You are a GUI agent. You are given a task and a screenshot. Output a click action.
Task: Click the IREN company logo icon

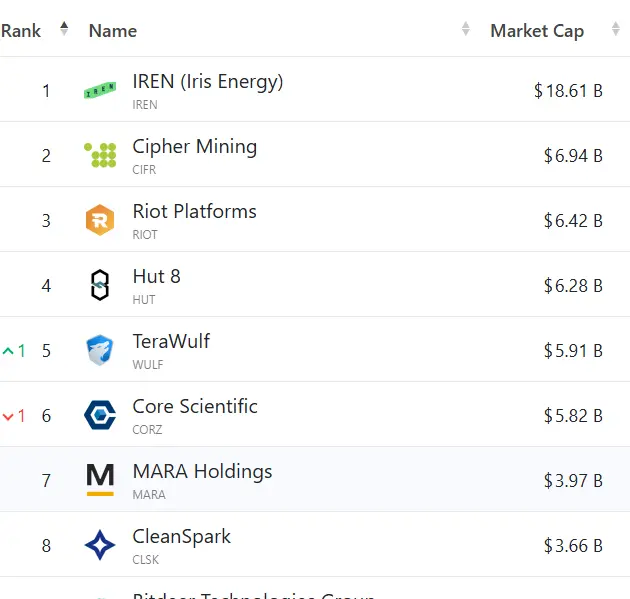[100, 91]
